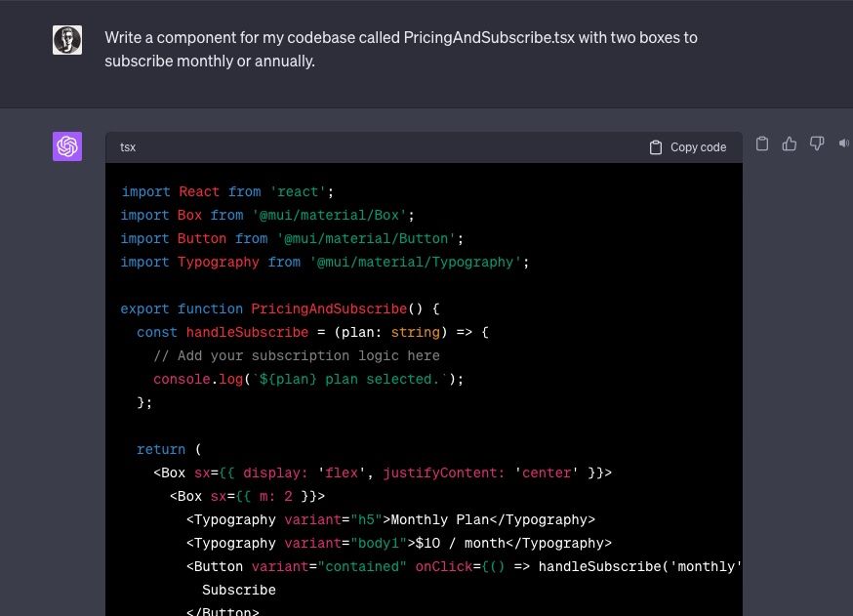Click the '@mui/material/Typography' import path
The height and width of the screenshot is (616, 853).
click(420, 262)
